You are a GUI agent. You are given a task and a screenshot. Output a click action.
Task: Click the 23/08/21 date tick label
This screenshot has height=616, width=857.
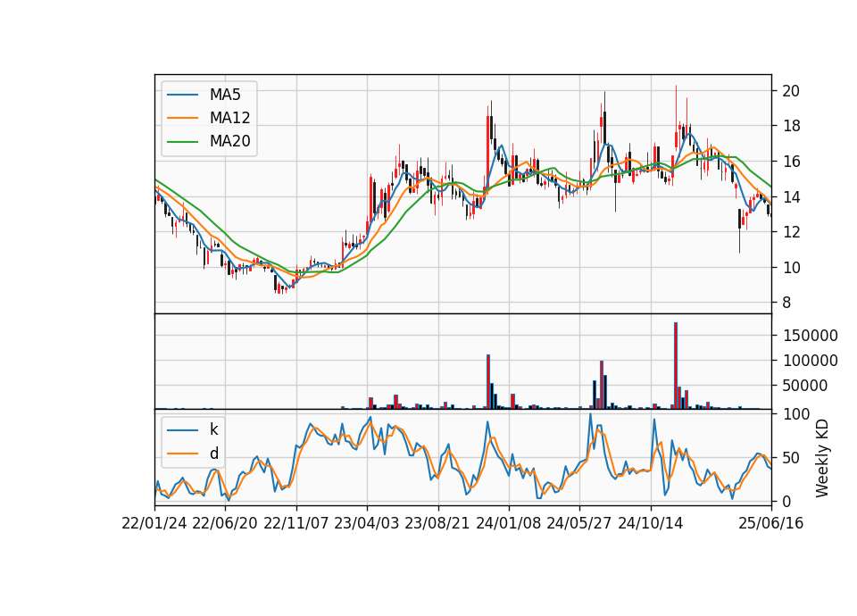[x=437, y=523]
